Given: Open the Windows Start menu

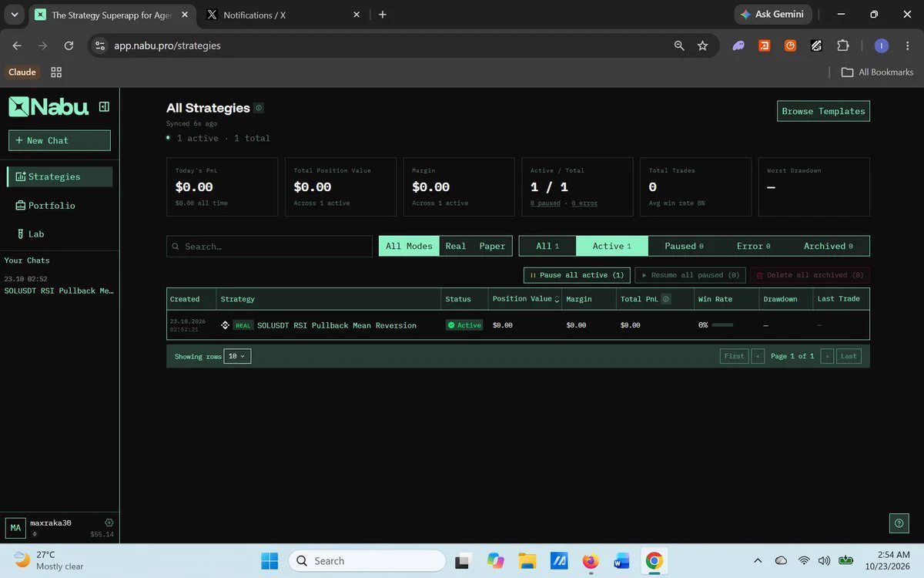Looking at the screenshot, I should [x=269, y=561].
